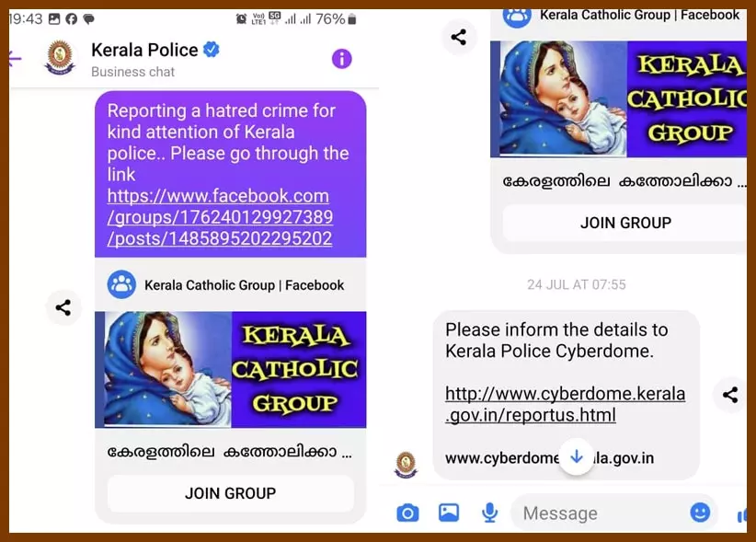
Task: Open Kerala Police profile picture in header
Action: pyautogui.click(x=60, y=58)
